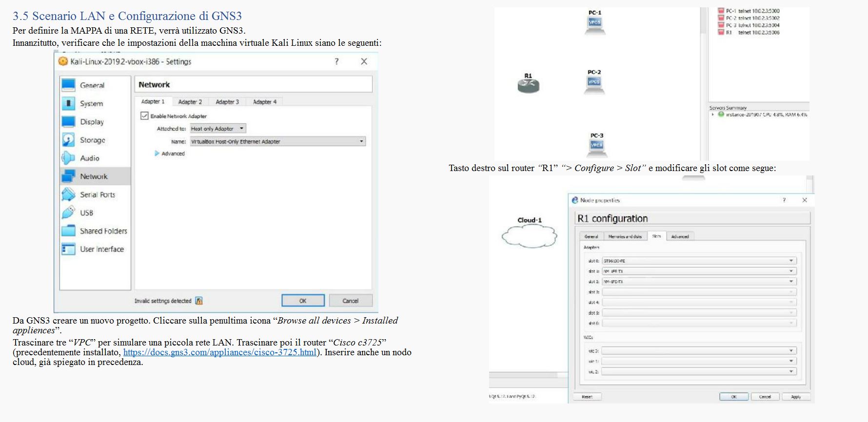Open the slot 5 adapter dropdown
Image resolution: width=868 pixels, height=422 pixels.
699,312
